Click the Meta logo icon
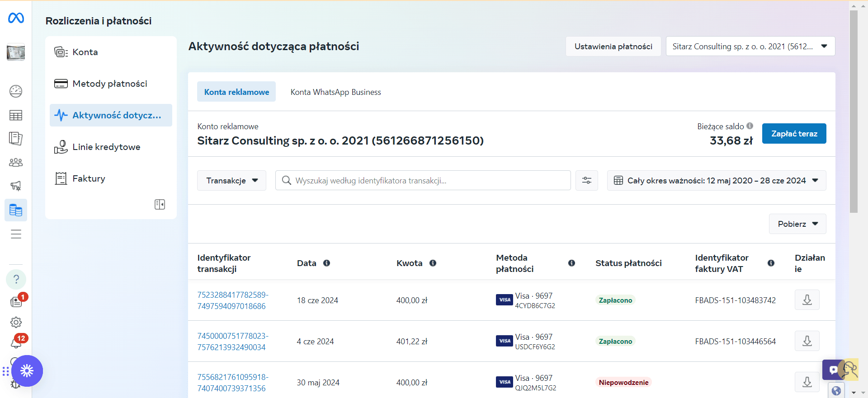The height and width of the screenshot is (398, 868). (x=16, y=18)
